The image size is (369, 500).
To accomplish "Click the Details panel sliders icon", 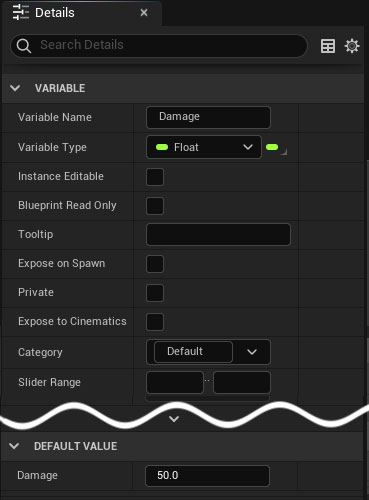I will [21, 13].
